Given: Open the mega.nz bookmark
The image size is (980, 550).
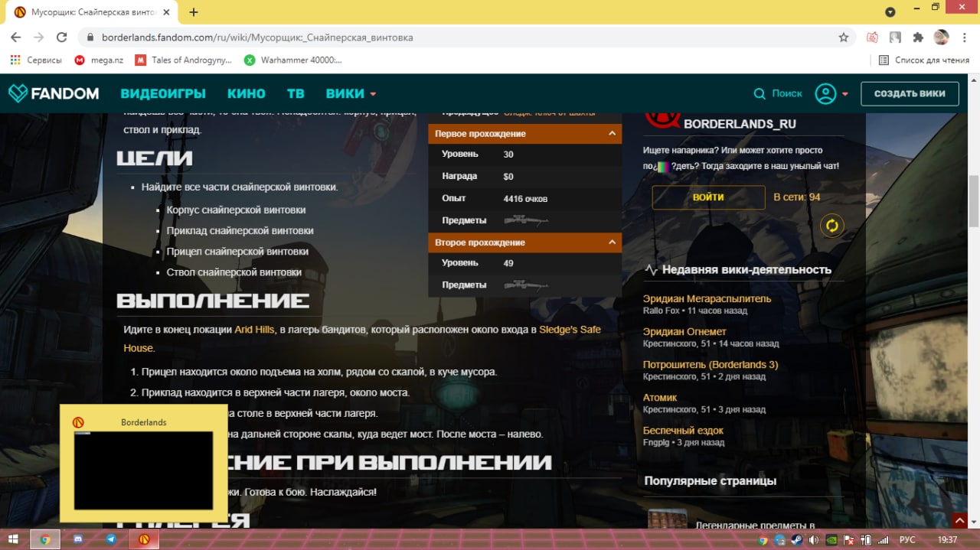Looking at the screenshot, I should coord(100,60).
